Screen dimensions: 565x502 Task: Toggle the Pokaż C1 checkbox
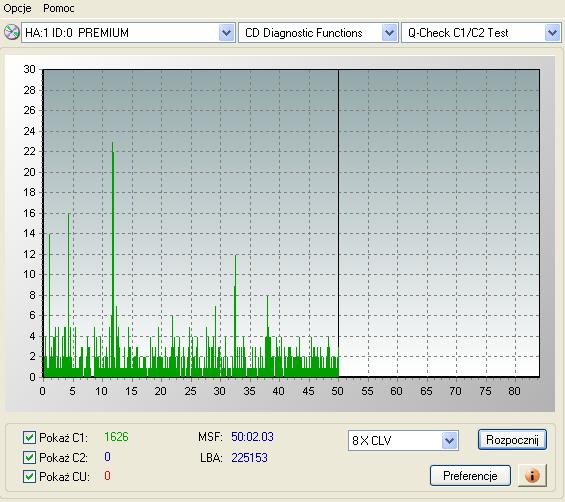coord(29,437)
